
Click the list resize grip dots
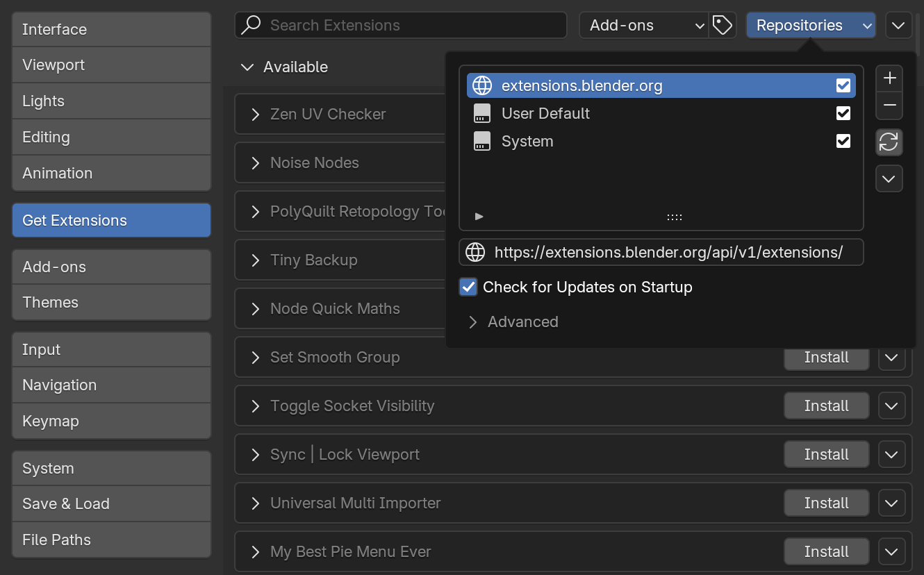[x=675, y=217]
